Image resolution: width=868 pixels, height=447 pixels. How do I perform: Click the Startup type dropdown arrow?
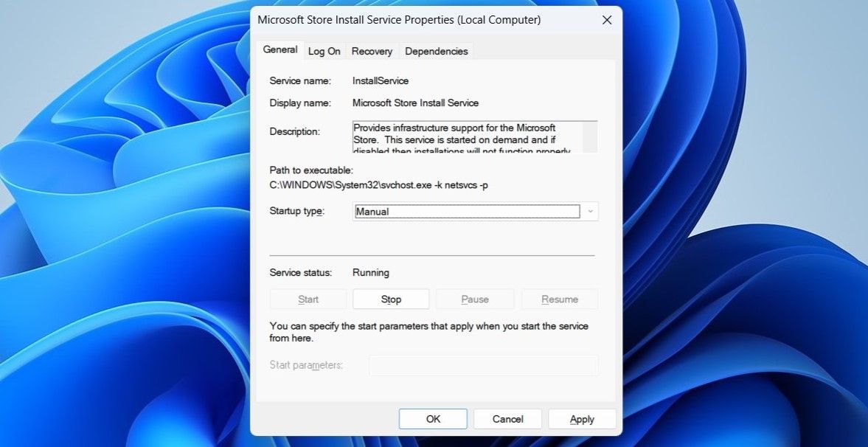click(590, 211)
